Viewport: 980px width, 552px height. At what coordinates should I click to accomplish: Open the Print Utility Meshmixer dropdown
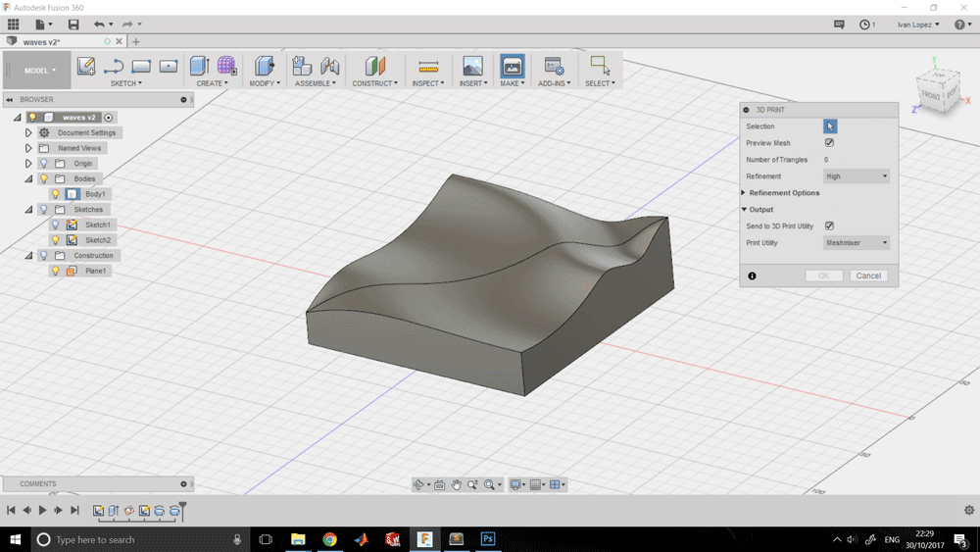[x=857, y=242]
